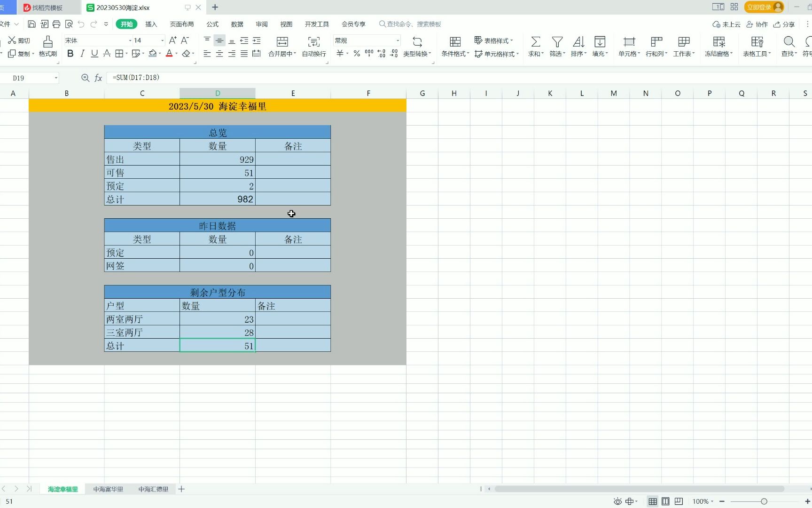The height and width of the screenshot is (508, 812).
Task: Click the Collaborate (协作) button
Action: coord(757,24)
